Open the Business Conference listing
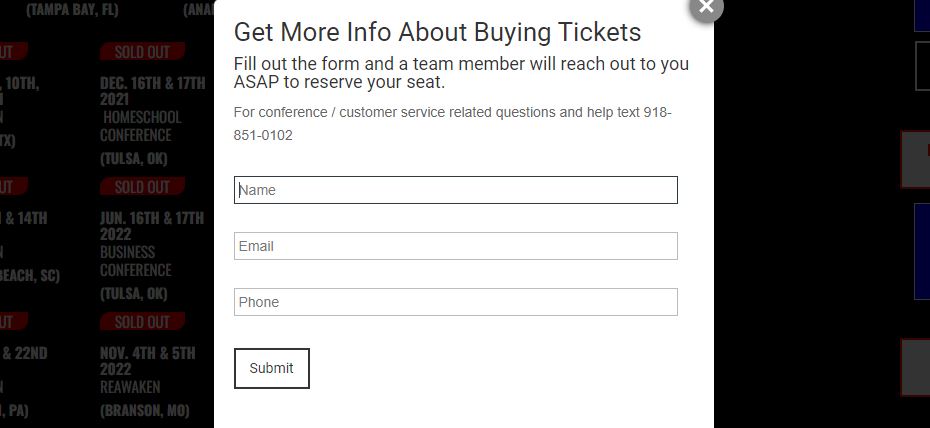Viewport: 930px width, 428px height. 136,261
